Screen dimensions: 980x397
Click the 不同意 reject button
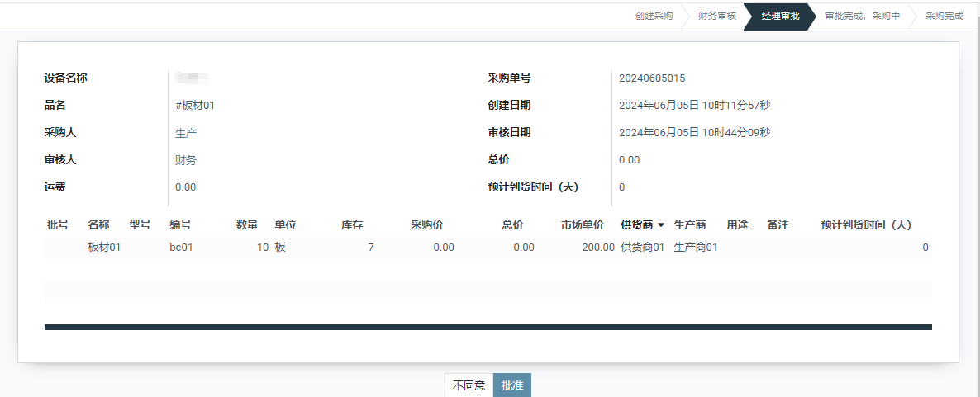[x=469, y=385]
